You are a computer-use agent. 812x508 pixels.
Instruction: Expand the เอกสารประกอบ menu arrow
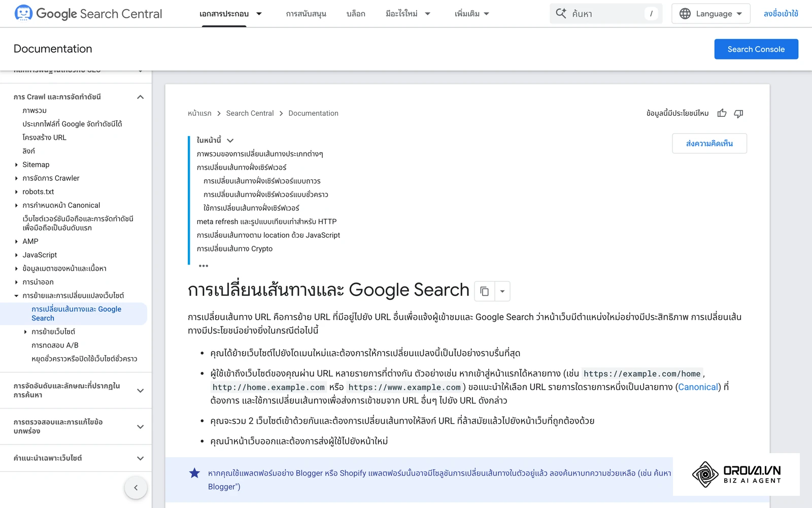[259, 14]
